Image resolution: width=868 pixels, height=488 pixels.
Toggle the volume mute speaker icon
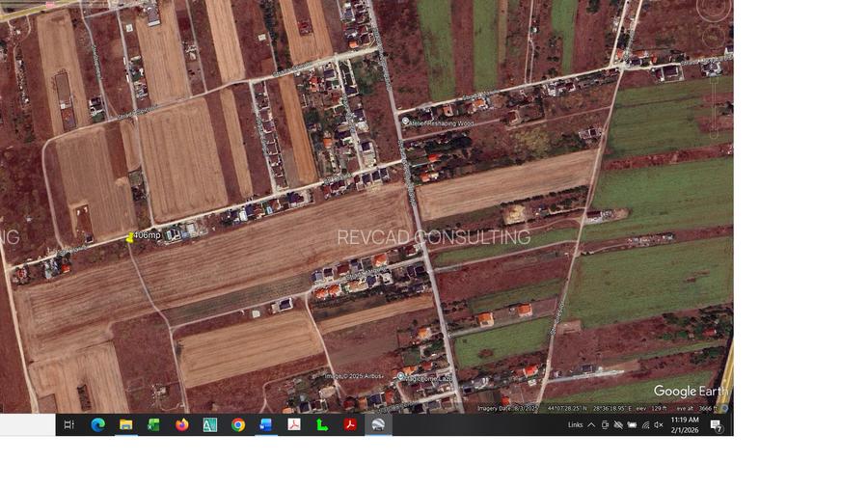tap(659, 424)
